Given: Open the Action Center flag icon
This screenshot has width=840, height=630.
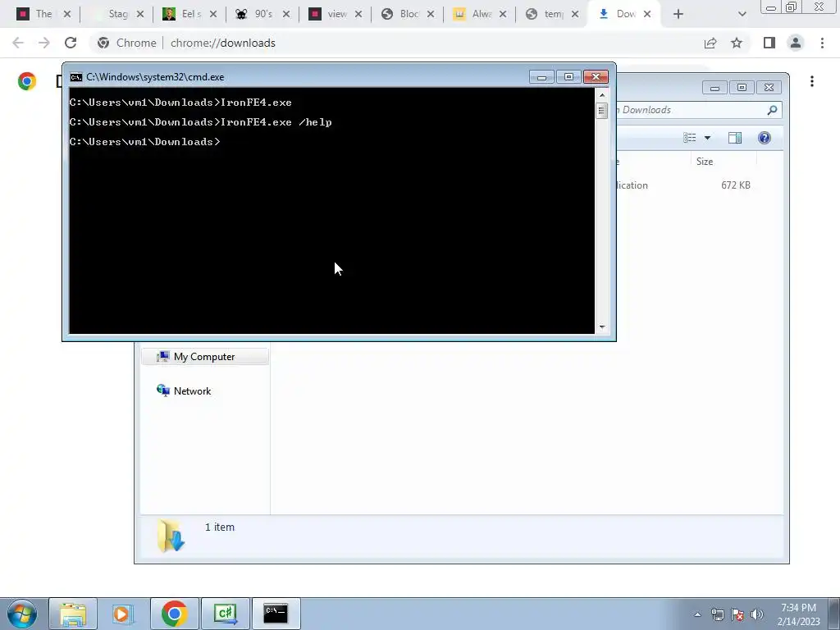Looking at the screenshot, I should click(737, 614).
